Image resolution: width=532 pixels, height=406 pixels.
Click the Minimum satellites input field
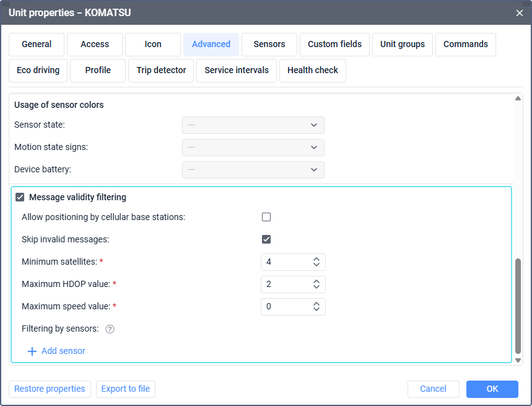[x=284, y=262]
